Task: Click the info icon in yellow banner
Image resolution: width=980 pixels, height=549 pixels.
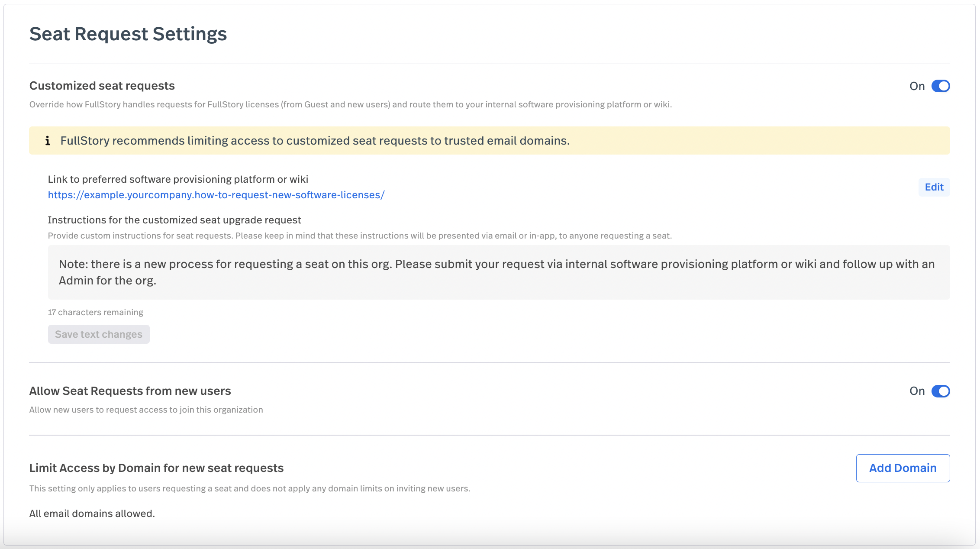Action: [x=48, y=141]
